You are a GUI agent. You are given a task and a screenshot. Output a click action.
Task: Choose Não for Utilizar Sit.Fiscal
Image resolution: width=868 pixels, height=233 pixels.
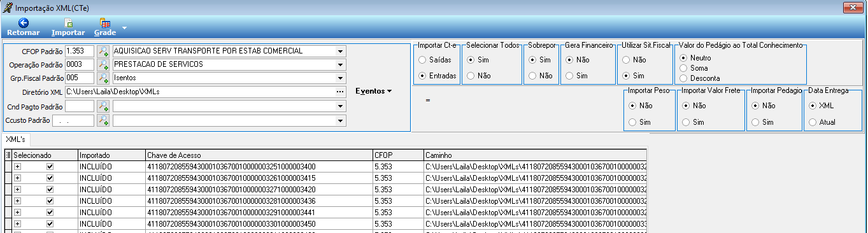tap(626, 60)
